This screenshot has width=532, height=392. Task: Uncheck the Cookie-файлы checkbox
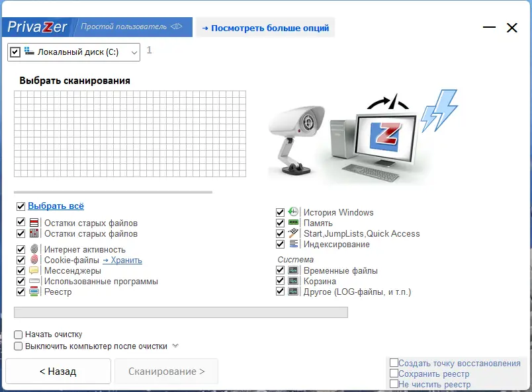(x=21, y=260)
